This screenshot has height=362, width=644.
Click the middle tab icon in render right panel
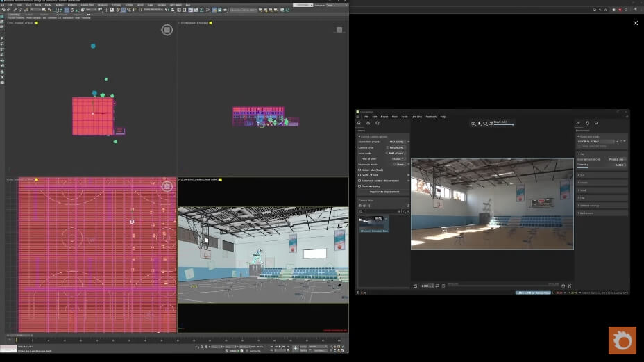click(x=587, y=124)
